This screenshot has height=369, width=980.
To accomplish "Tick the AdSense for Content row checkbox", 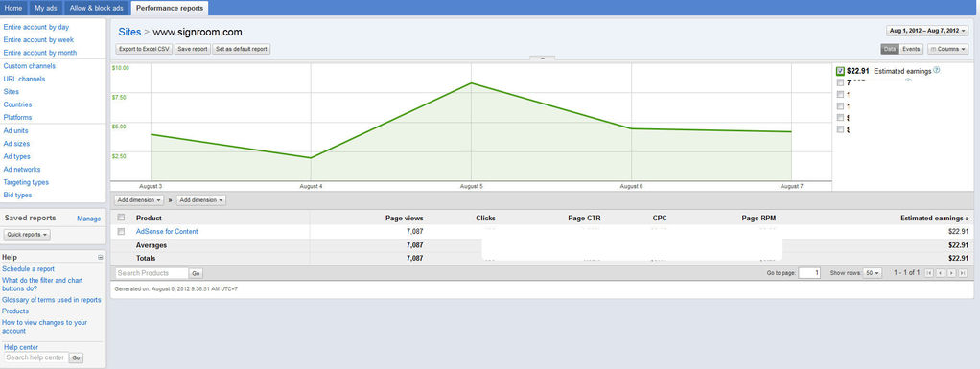I will pyautogui.click(x=121, y=232).
